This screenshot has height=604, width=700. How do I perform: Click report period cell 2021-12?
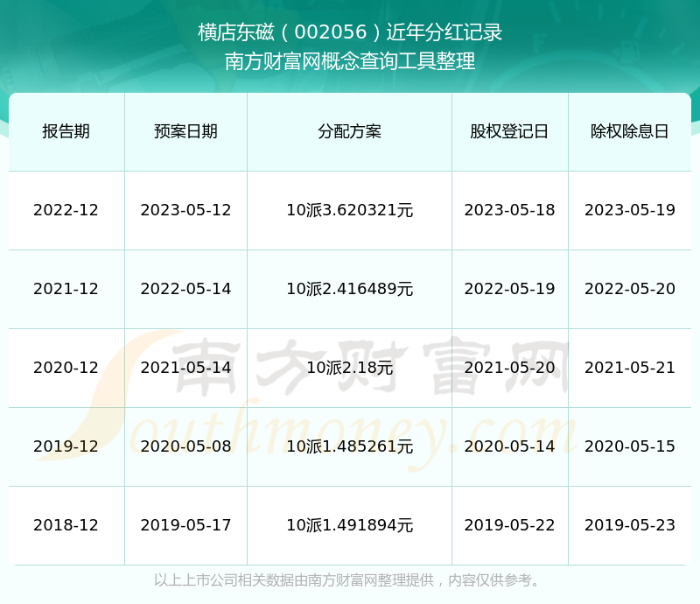66,289
